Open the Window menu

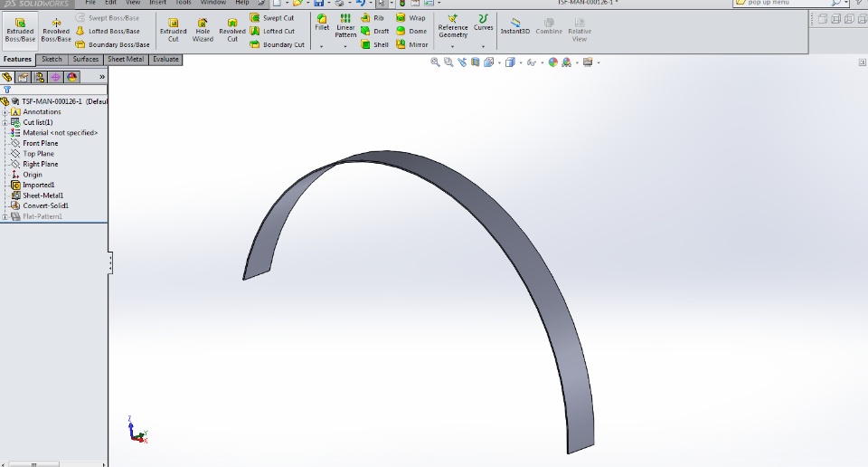pyautogui.click(x=213, y=3)
